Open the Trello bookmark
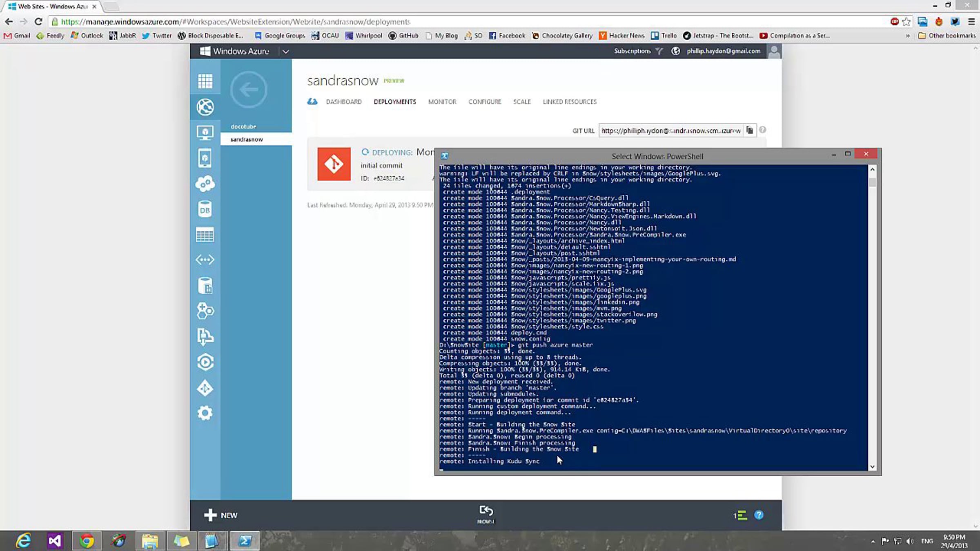Image resolution: width=980 pixels, height=551 pixels. pyautogui.click(x=664, y=36)
